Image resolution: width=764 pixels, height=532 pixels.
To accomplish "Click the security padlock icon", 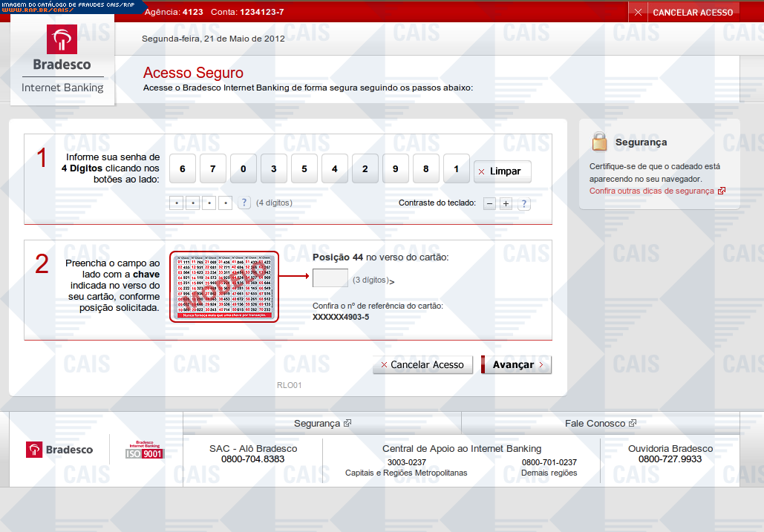I will (599, 141).
